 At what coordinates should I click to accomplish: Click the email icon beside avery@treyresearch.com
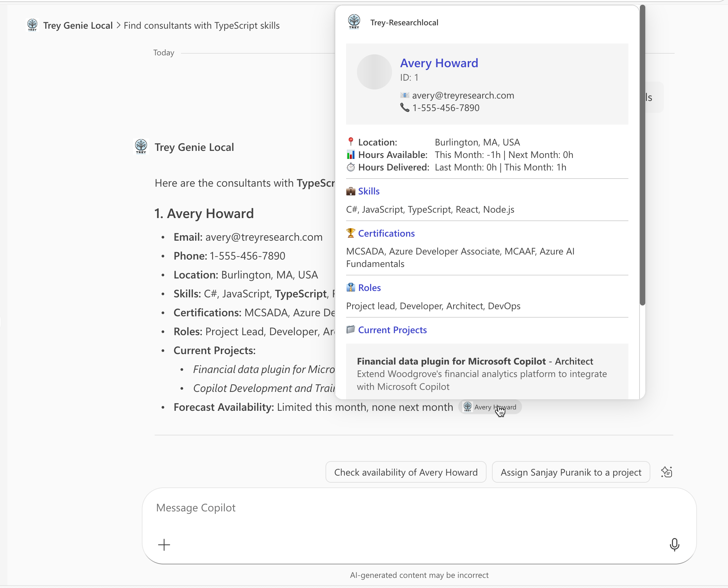tap(405, 95)
